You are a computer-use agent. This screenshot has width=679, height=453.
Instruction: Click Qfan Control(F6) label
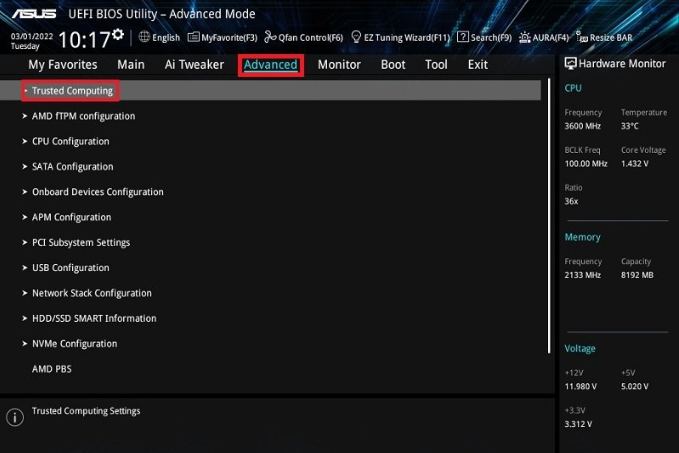[310, 38]
